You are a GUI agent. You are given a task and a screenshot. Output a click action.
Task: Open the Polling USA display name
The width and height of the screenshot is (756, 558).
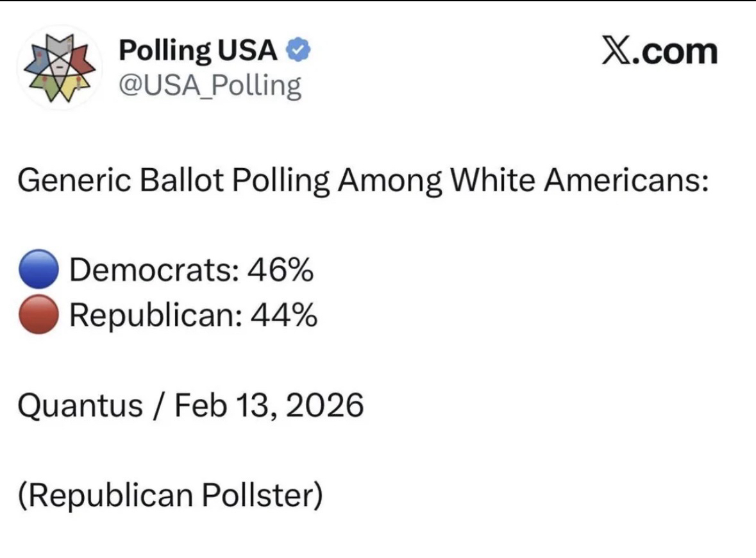[x=197, y=50]
